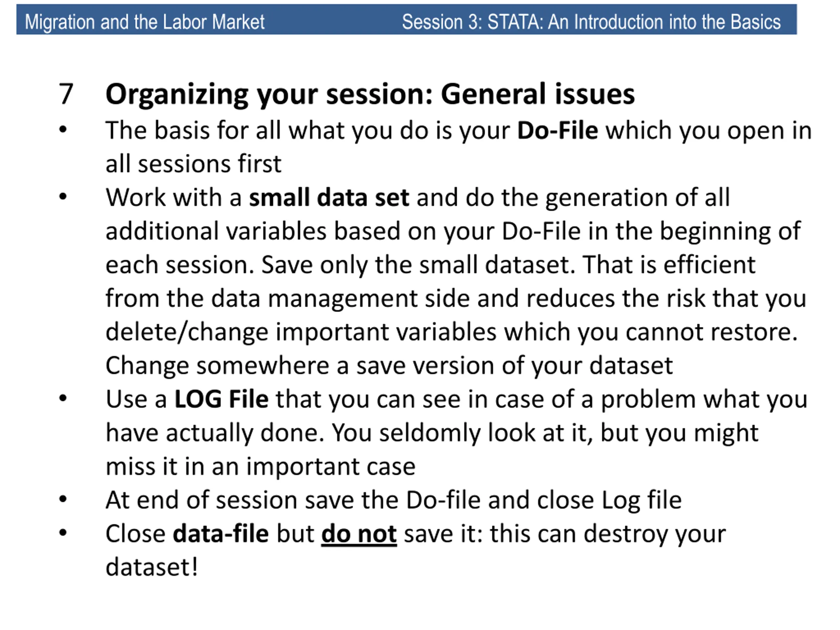
Task: Click the heading 'Organizing your session: General issues'
Action: (x=370, y=94)
